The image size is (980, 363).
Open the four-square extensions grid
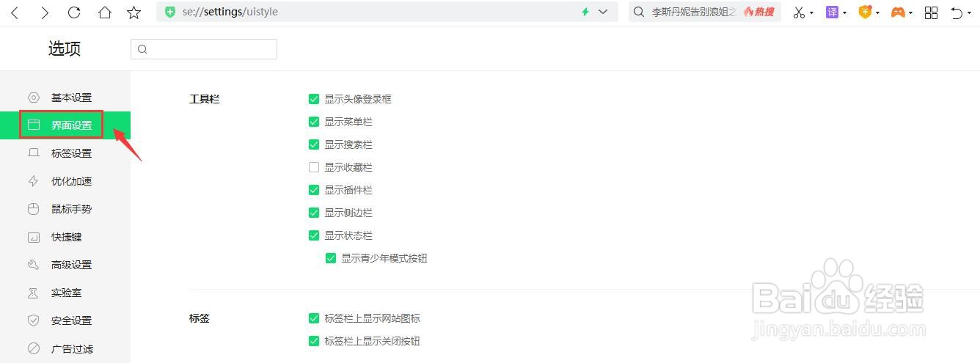(x=932, y=12)
